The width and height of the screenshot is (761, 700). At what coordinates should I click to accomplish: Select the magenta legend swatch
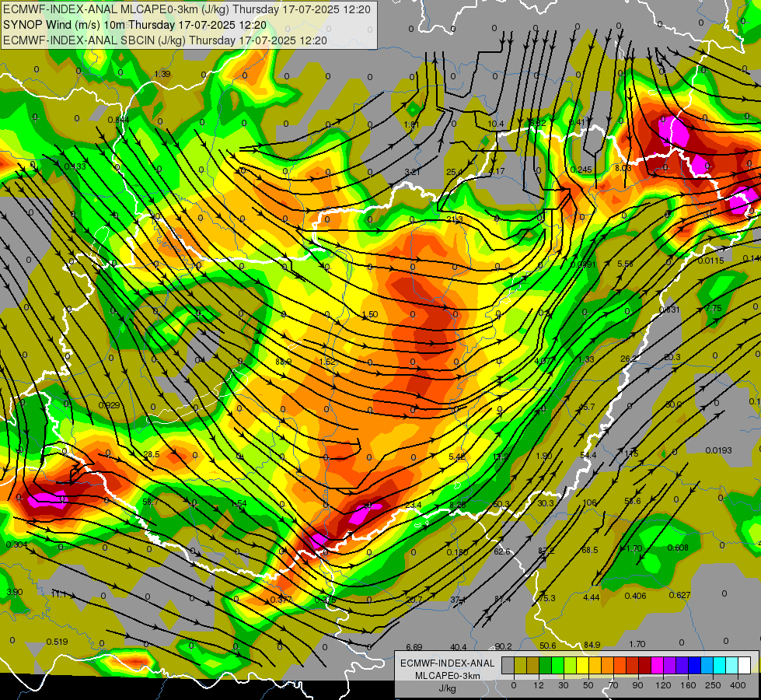coord(657,665)
